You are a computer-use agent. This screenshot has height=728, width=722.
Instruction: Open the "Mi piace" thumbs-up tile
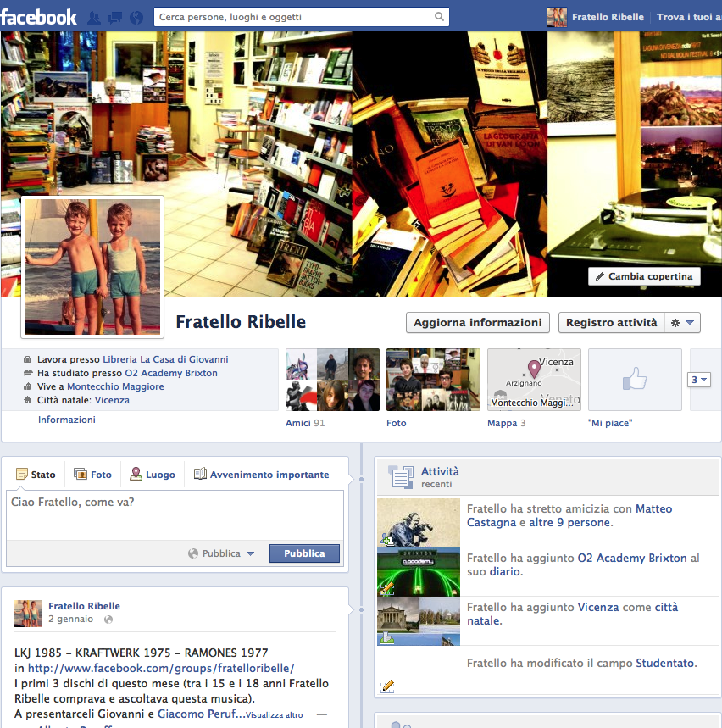635,380
